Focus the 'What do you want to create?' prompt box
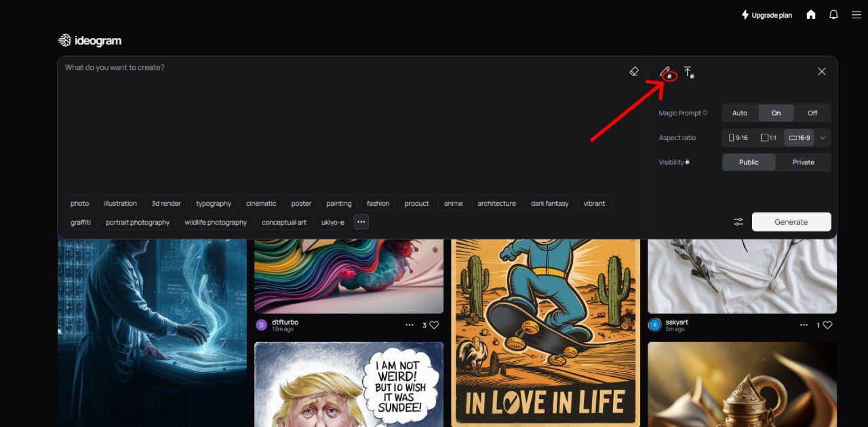Screen dimensions: 868x427 (346, 126)
